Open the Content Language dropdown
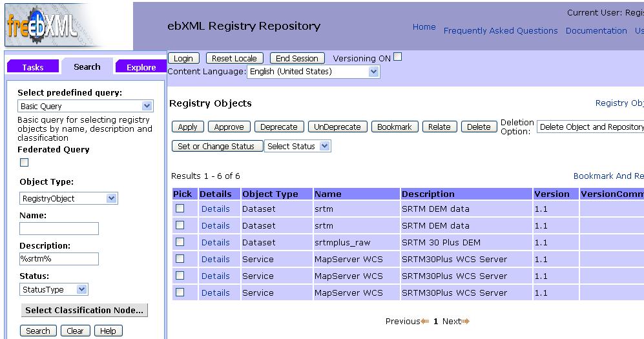Image resolution: width=644 pixels, height=339 pixels. [313, 72]
